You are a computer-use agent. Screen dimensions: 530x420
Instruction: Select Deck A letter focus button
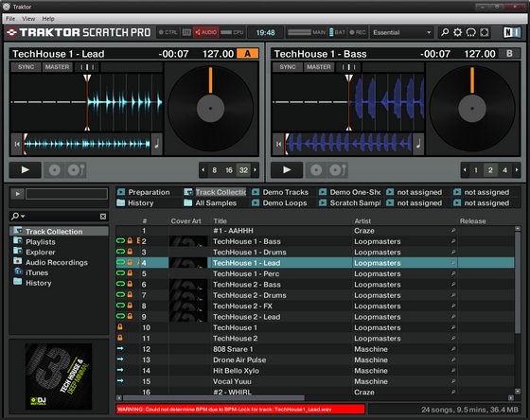(248, 53)
